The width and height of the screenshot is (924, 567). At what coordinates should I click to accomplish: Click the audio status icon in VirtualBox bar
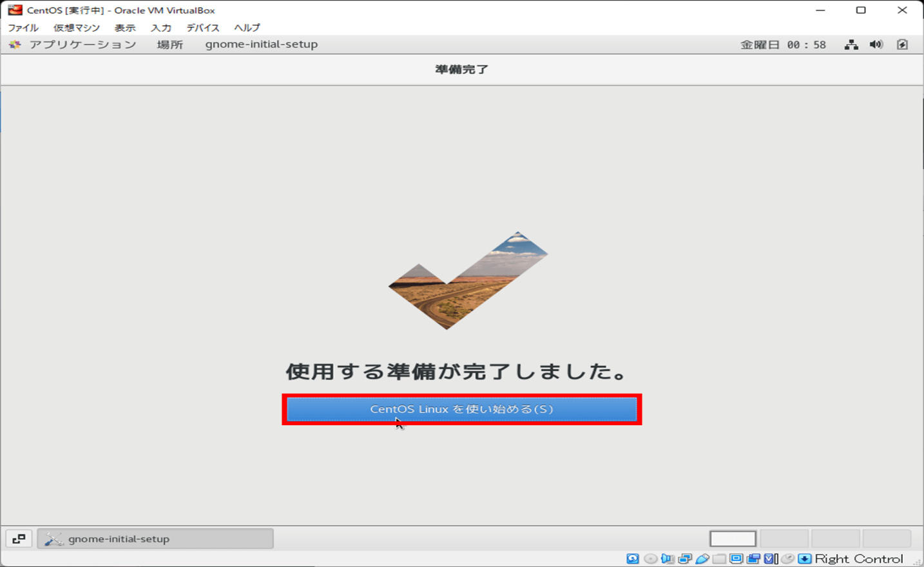[x=668, y=559]
